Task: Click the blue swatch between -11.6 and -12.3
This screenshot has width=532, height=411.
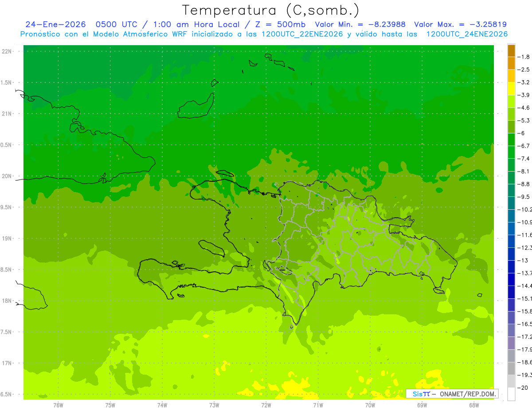Action: [x=511, y=241]
